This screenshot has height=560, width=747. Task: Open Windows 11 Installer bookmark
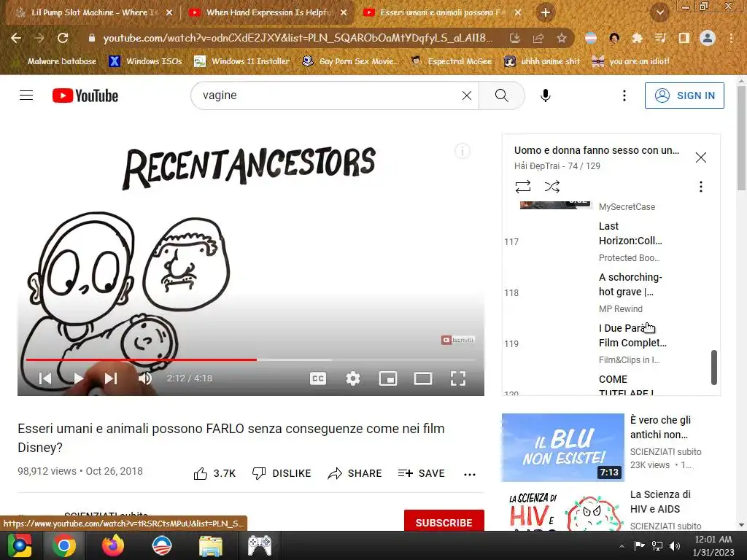(242, 61)
